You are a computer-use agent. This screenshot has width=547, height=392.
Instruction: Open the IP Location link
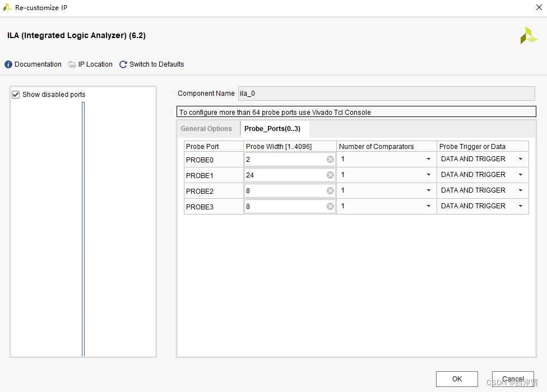(x=95, y=64)
